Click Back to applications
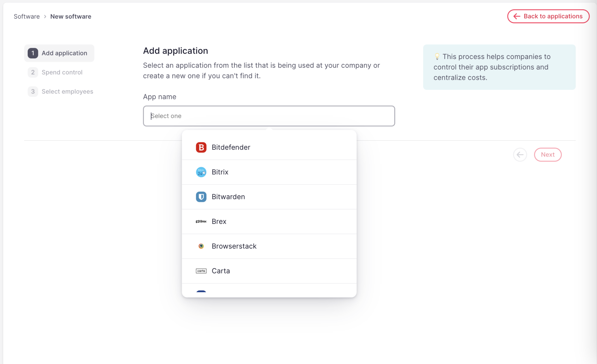Viewport: 597px width, 364px height. (548, 16)
